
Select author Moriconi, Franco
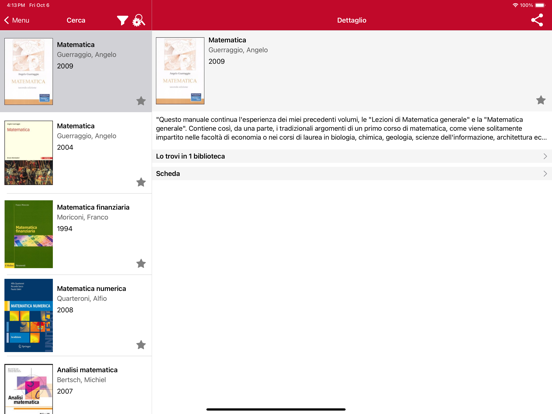click(82, 217)
